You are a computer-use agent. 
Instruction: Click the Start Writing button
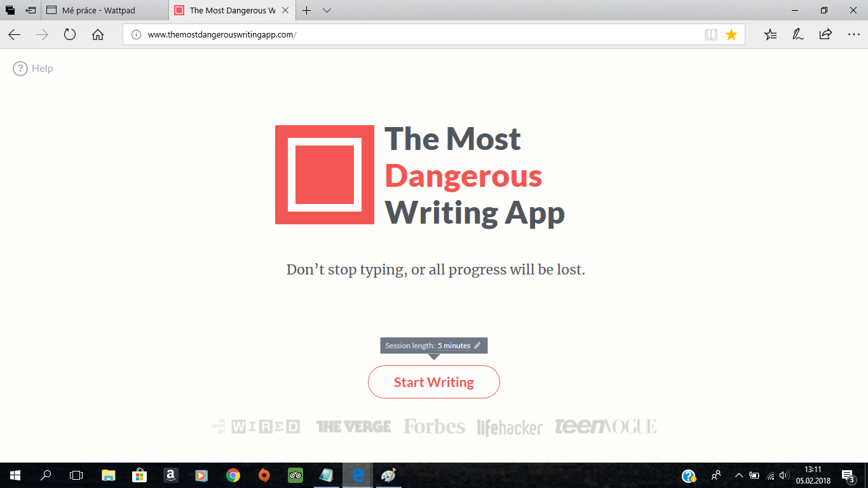pos(434,382)
